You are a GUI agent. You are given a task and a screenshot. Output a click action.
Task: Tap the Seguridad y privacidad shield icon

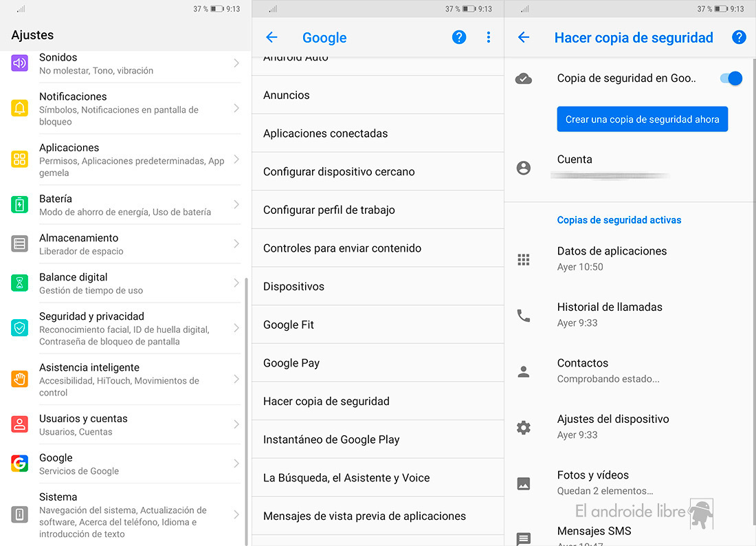click(19, 328)
